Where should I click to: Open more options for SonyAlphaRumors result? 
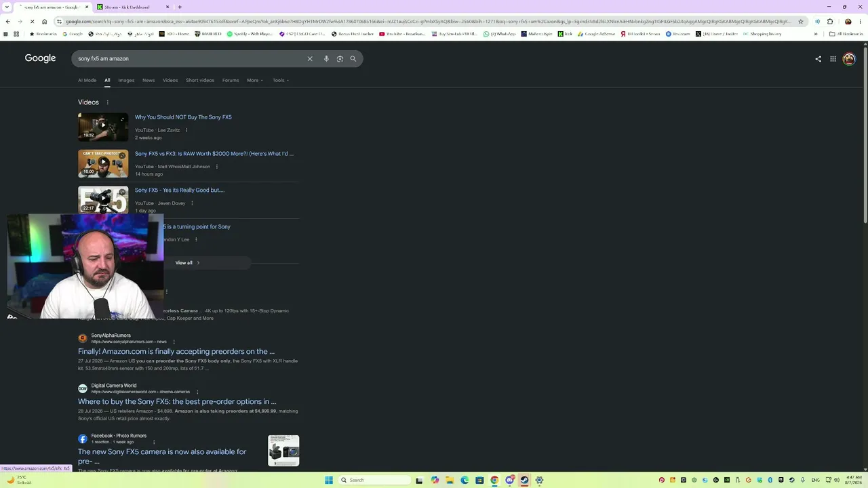tap(174, 342)
